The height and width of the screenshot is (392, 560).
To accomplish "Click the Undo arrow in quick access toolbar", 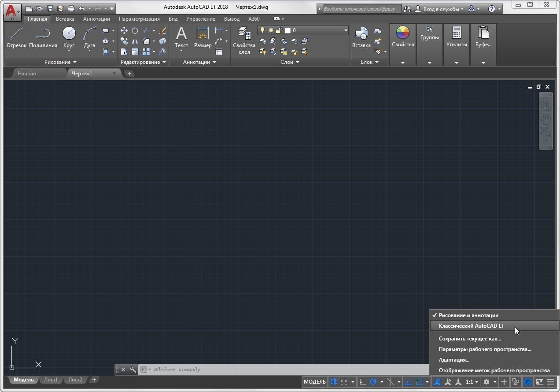I will coord(81,8).
